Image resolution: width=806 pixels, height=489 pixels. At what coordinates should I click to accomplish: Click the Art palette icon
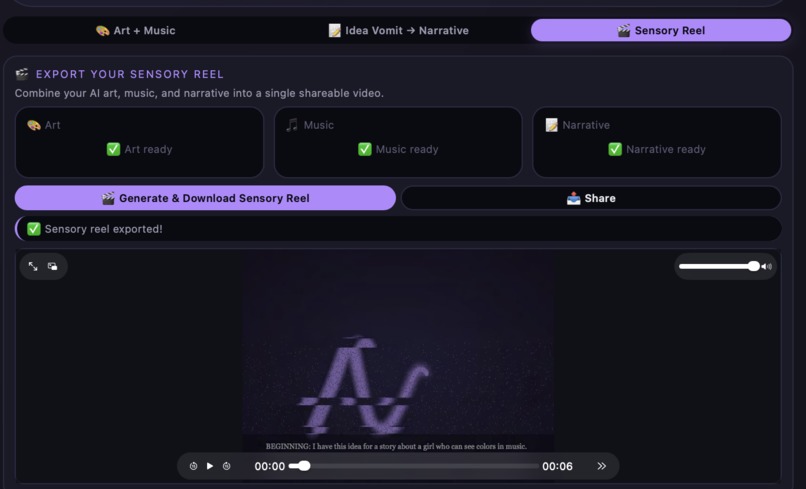[x=33, y=125]
